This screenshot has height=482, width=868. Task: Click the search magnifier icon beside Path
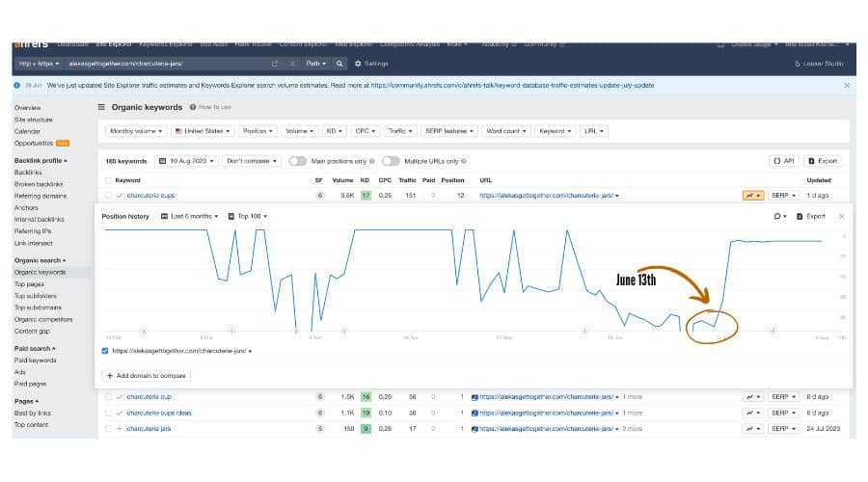point(339,64)
